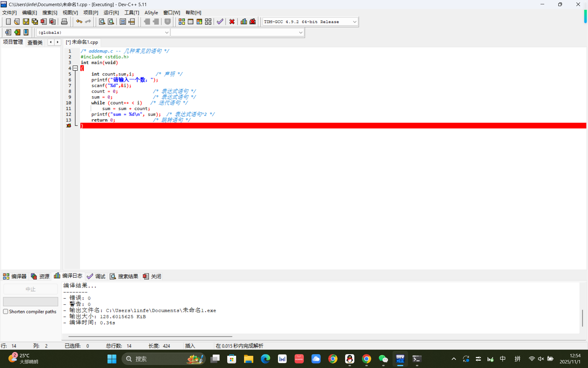
Task: Click the 关闭 button in bottom panel
Action: 152,276
